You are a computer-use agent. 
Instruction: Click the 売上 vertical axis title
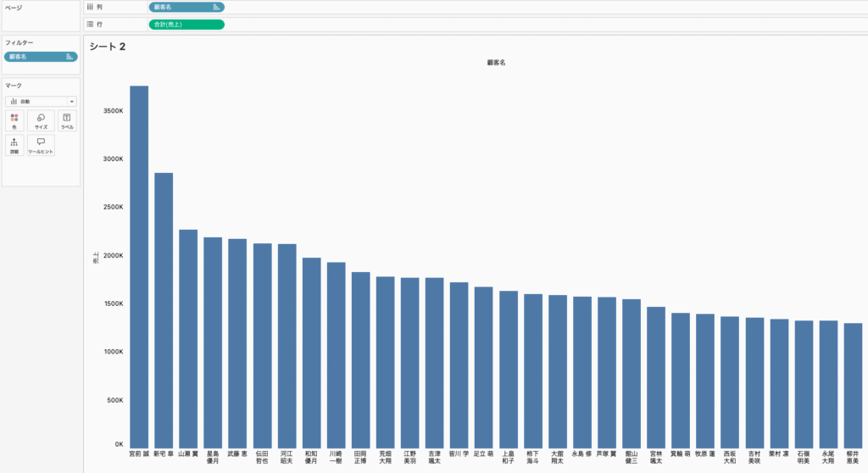96,265
